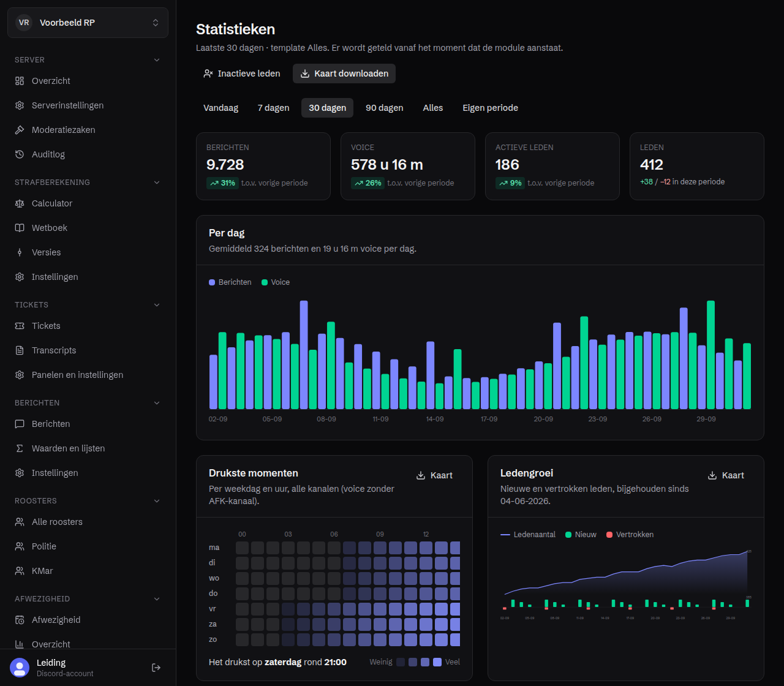Click the Alle roosters people icon

20,522
